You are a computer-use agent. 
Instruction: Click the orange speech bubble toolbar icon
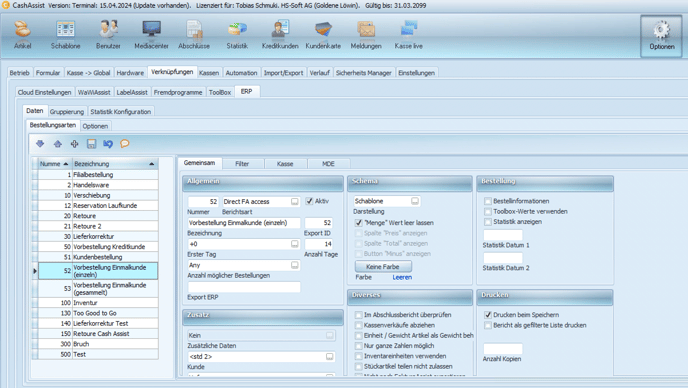point(125,144)
